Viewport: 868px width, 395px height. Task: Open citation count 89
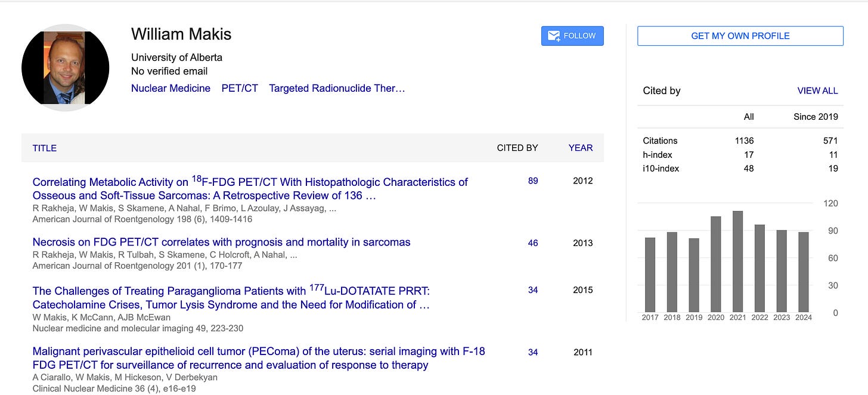[533, 181]
